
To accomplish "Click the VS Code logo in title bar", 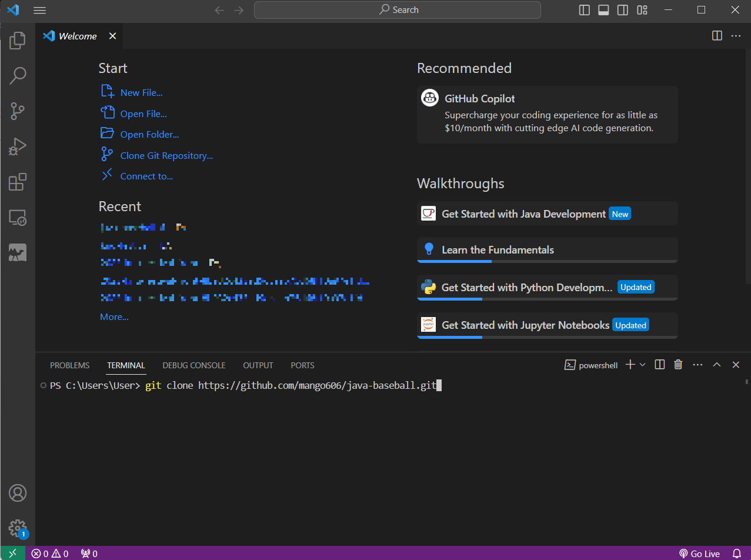I will point(13,10).
